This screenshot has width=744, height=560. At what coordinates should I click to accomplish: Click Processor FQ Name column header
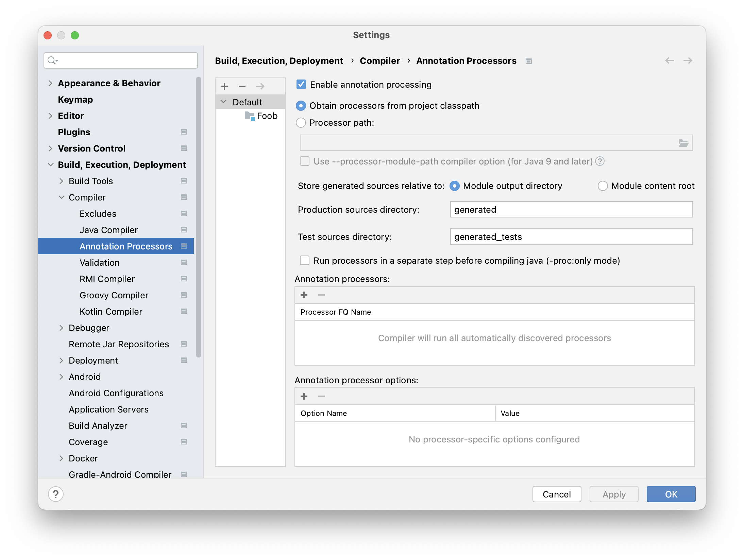(x=495, y=312)
